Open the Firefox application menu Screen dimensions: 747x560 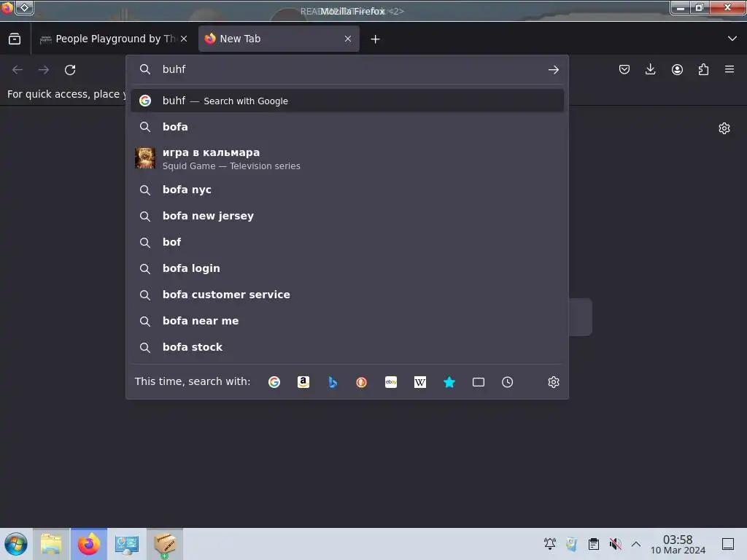729,69
